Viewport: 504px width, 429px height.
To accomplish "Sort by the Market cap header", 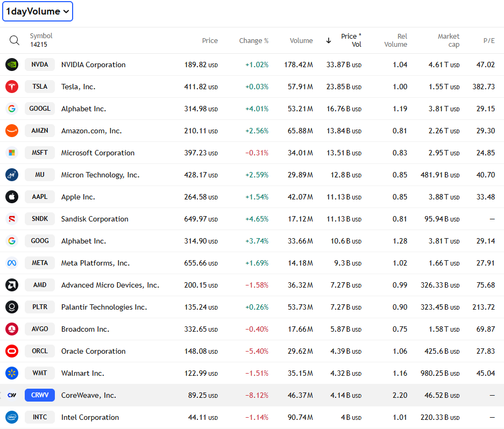I will tap(449, 40).
